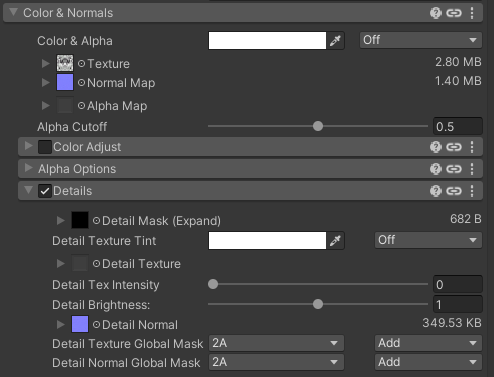Expand the Normal Map slot options
494x377 pixels.
45,82
